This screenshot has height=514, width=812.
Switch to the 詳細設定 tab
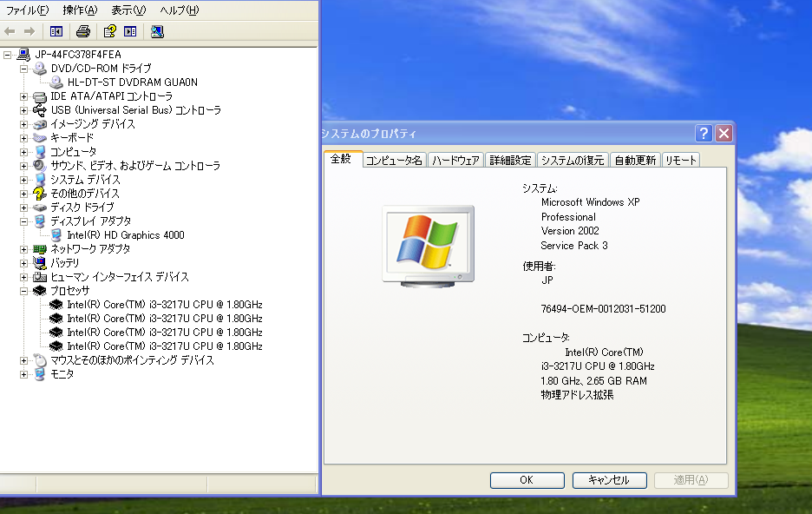[x=511, y=160]
